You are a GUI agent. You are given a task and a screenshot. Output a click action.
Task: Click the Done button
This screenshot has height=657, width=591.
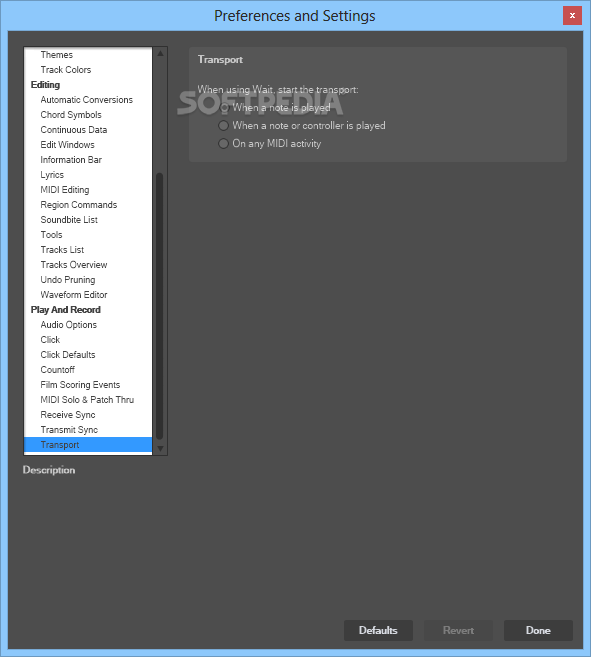538,630
